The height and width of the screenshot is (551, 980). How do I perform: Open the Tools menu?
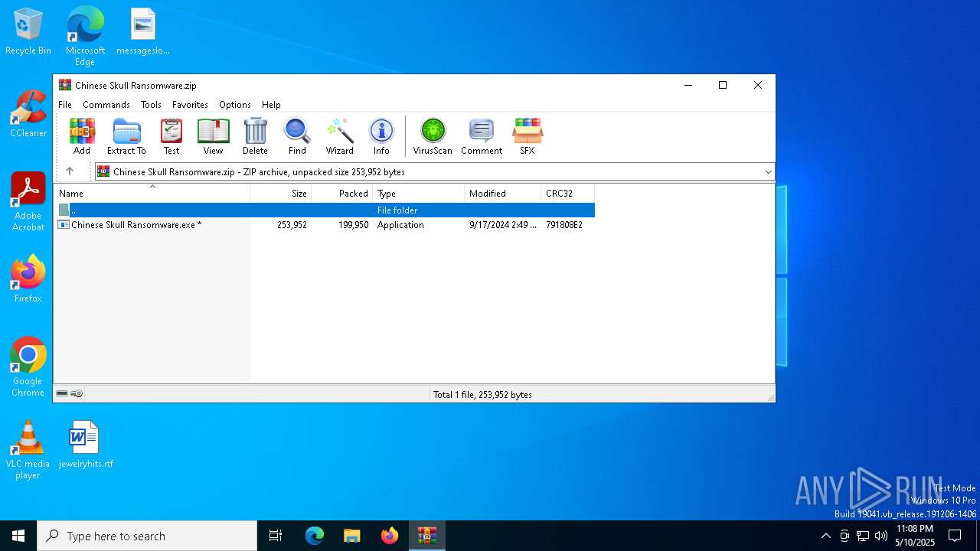151,105
